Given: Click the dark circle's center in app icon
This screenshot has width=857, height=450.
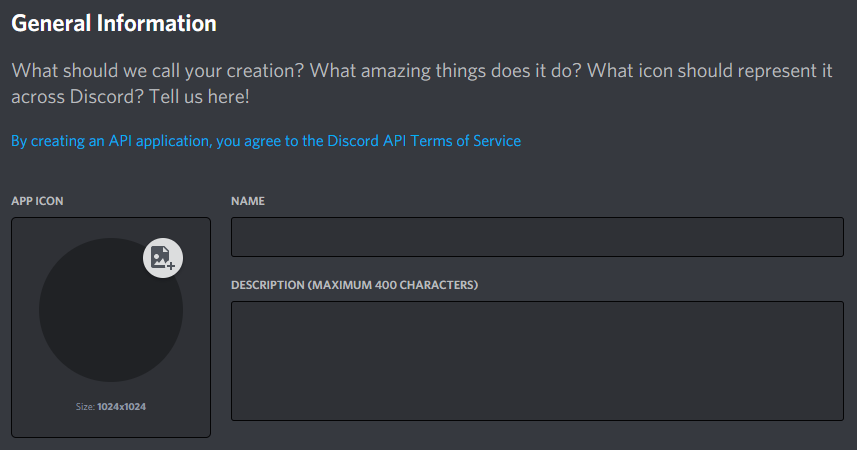Looking at the screenshot, I should tap(111, 310).
